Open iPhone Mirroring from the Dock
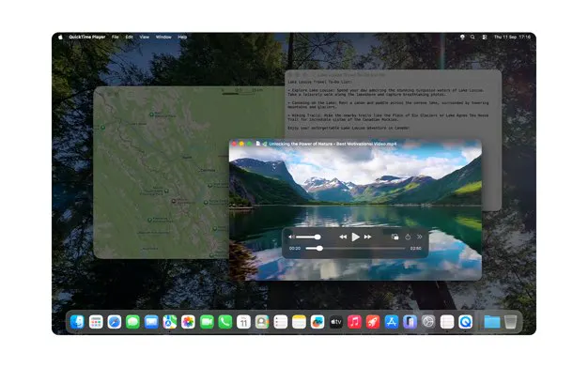 [410, 322]
